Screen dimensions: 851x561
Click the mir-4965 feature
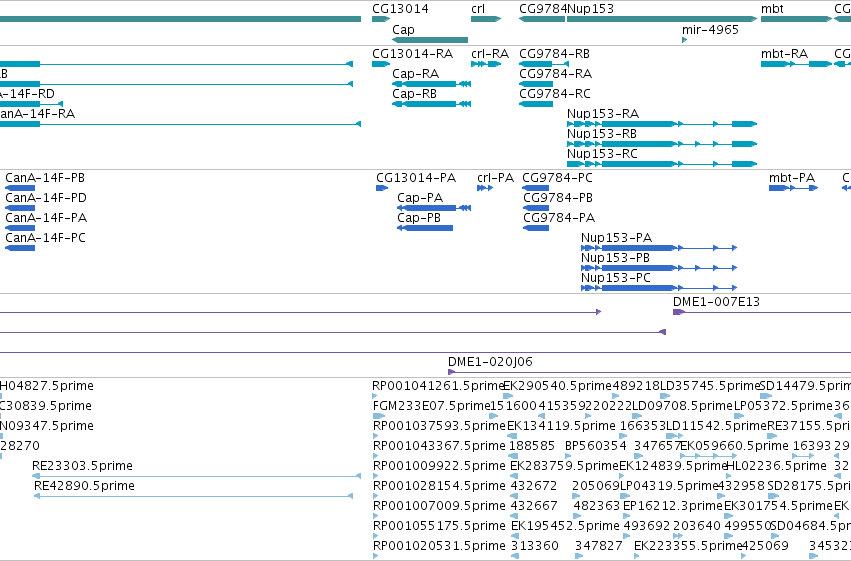click(684, 40)
